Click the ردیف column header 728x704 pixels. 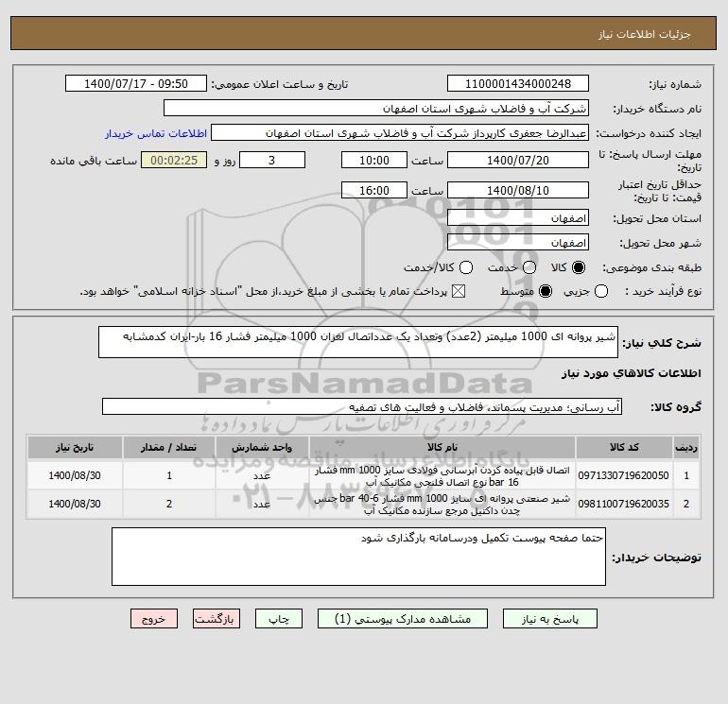click(686, 447)
